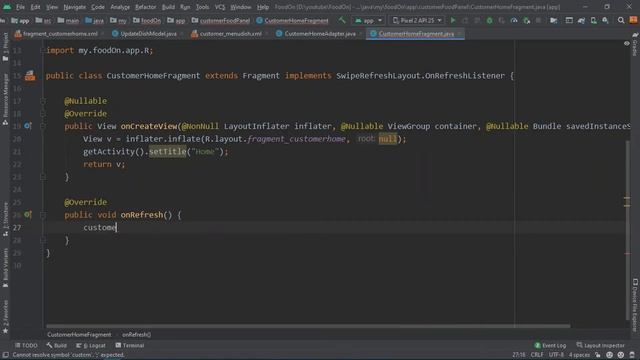Click the Apply Changes icon next to Run

[465, 20]
